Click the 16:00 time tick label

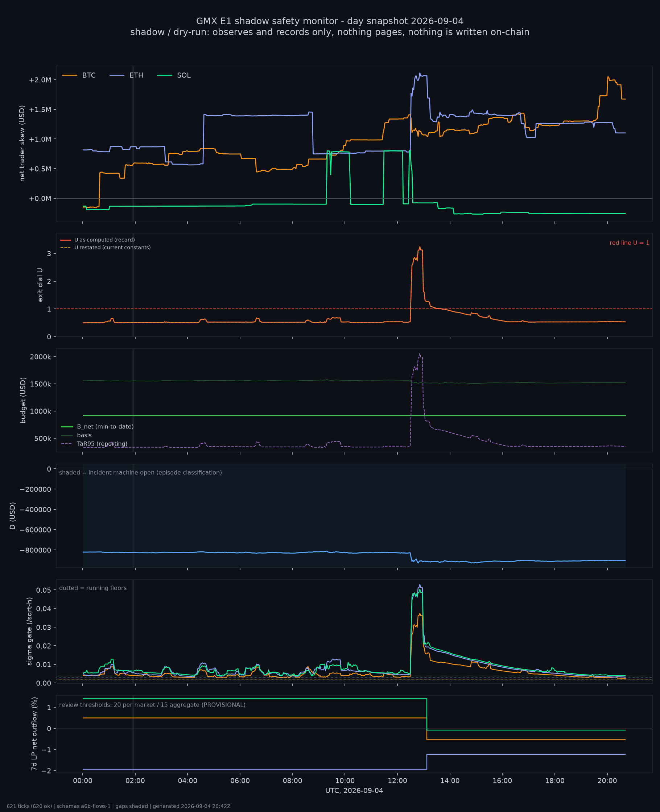[x=503, y=780]
